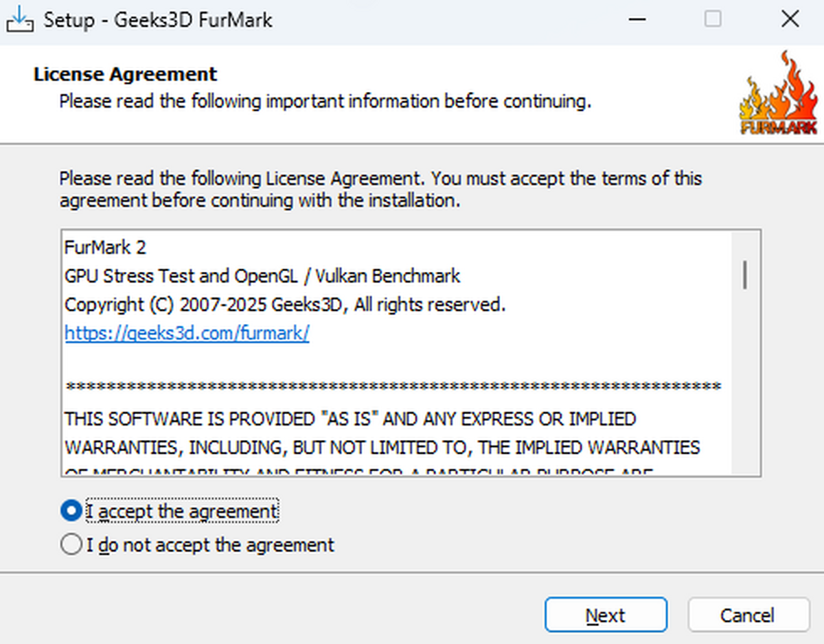This screenshot has width=824, height=644.
Task: Click the FurMark flame logo
Action: (x=779, y=94)
